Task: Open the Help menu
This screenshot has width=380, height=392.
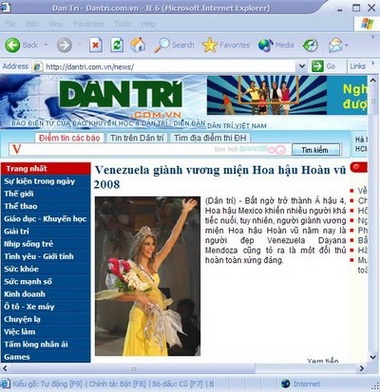Action: pyautogui.click(x=148, y=24)
